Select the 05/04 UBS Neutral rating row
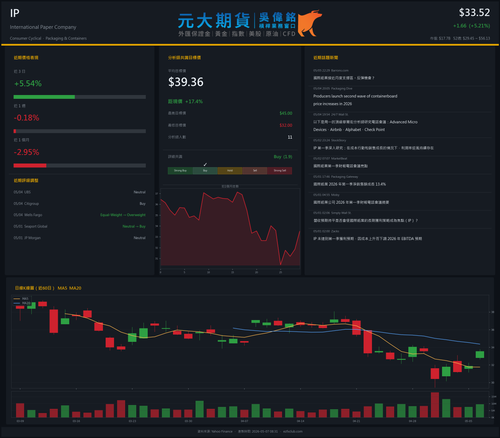Viewport: 500px width, 438px height. [x=80, y=192]
